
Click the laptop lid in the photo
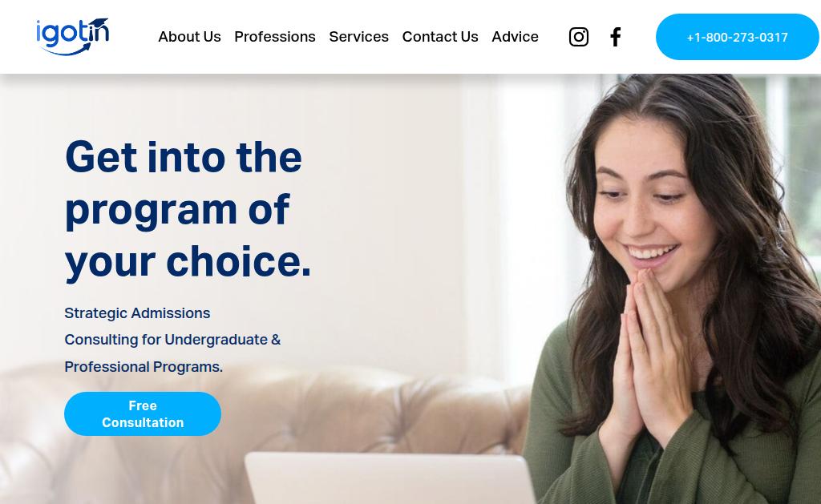click(390, 478)
